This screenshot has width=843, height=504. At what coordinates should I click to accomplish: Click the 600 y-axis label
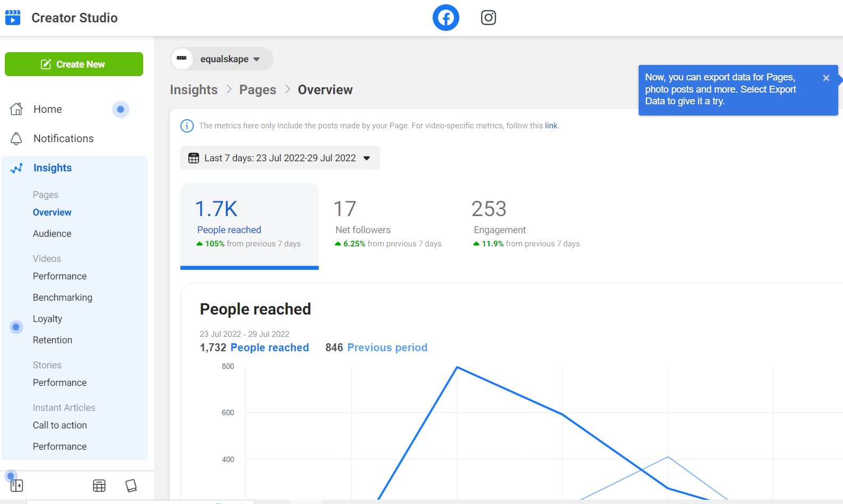pyautogui.click(x=228, y=412)
